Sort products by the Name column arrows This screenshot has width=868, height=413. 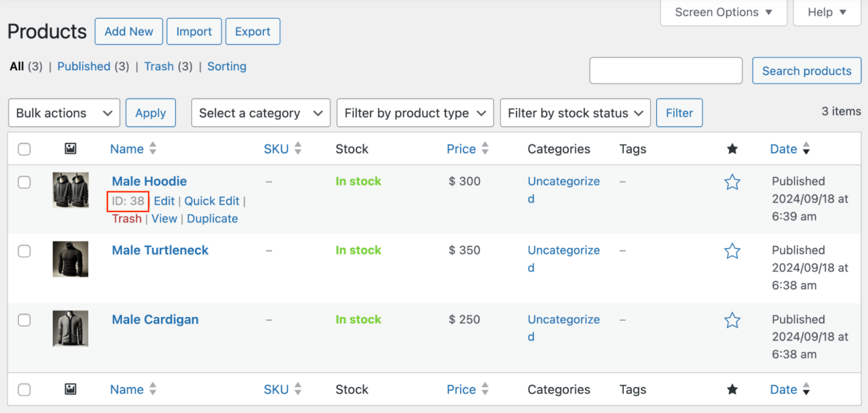click(152, 149)
